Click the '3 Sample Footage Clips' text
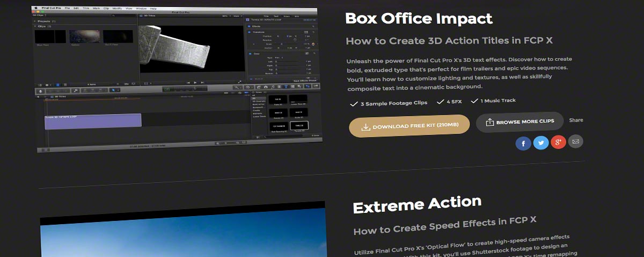This screenshot has height=257, width=644. 394,103
